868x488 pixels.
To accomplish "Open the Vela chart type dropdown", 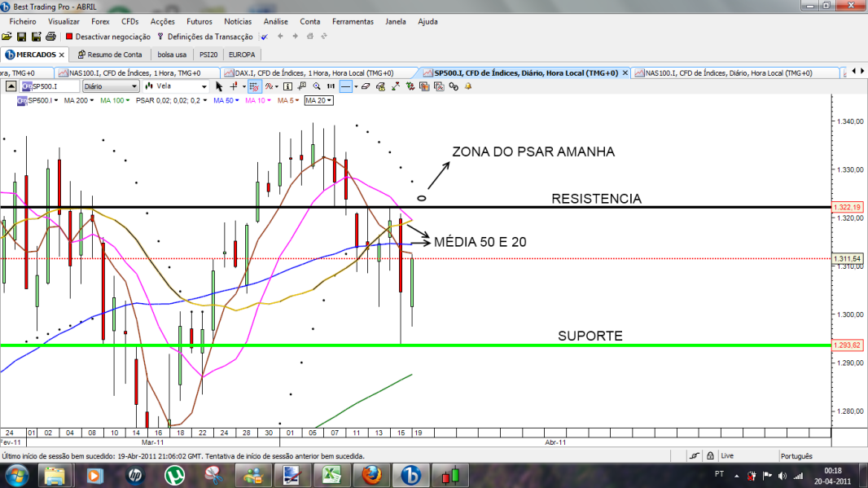I will point(176,86).
